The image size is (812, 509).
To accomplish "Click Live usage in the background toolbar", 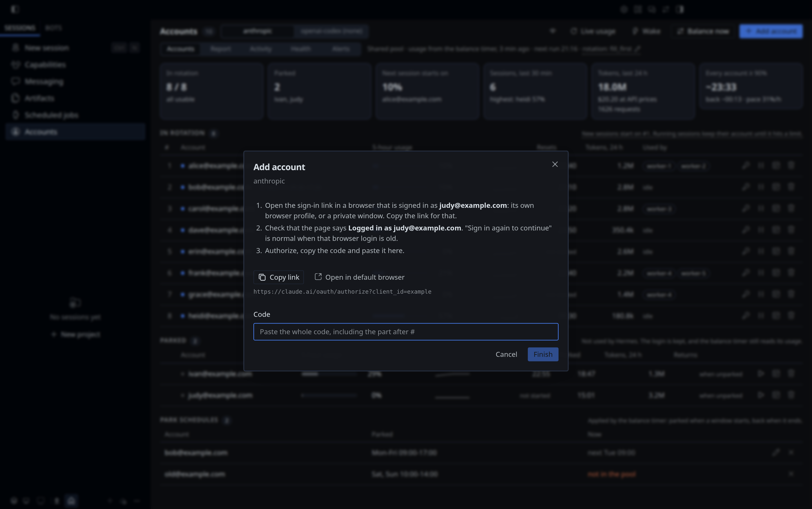I will point(593,31).
